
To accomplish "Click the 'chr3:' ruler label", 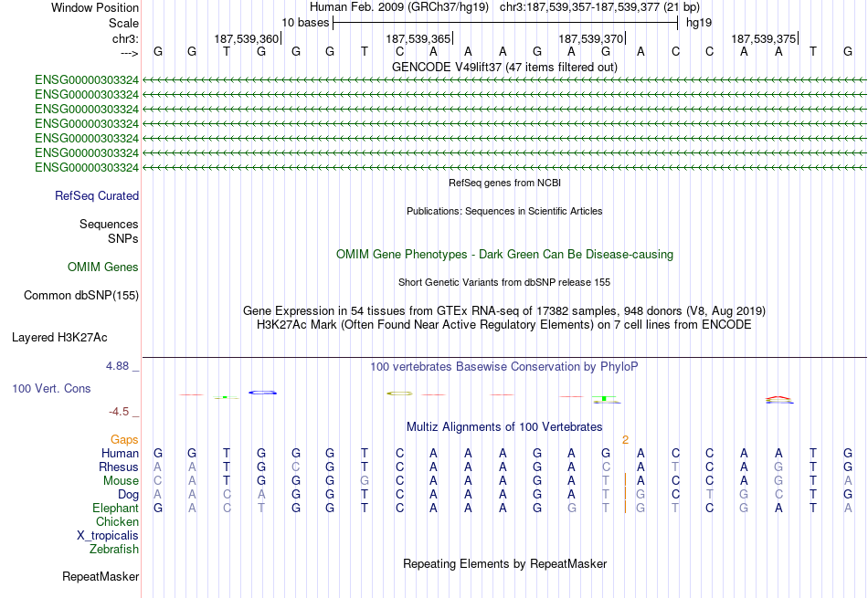I will 125,38.
